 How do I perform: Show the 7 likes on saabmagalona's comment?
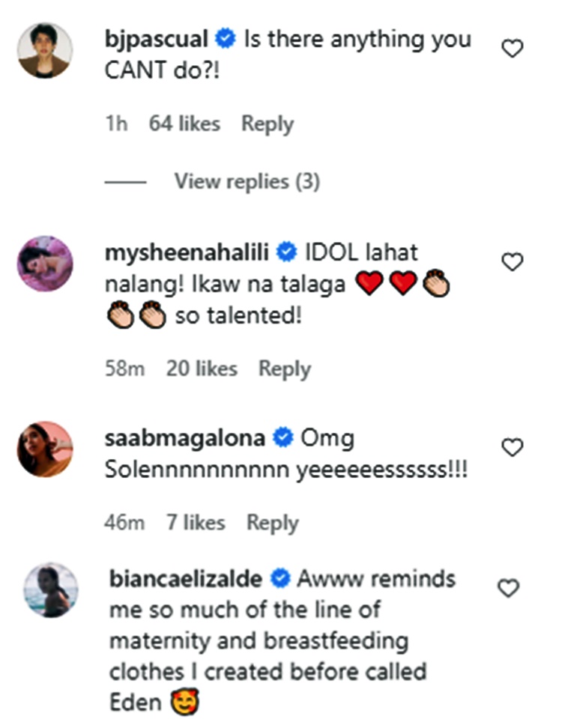[x=196, y=522]
